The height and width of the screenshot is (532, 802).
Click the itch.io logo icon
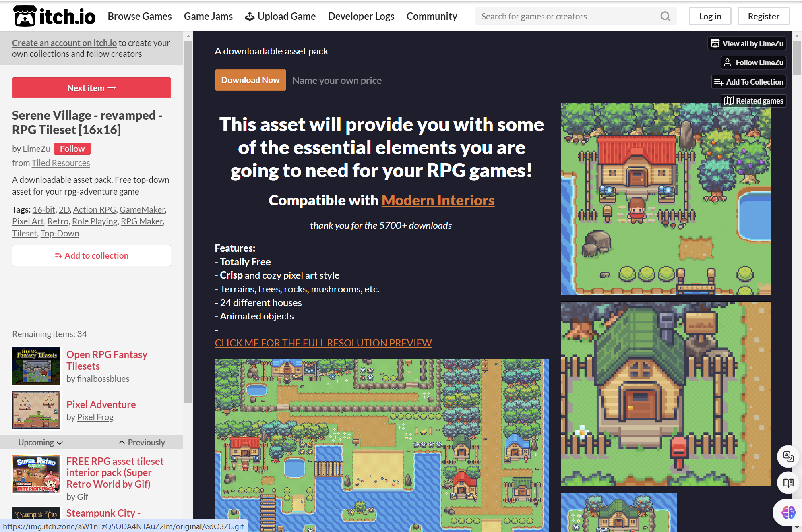25,16
